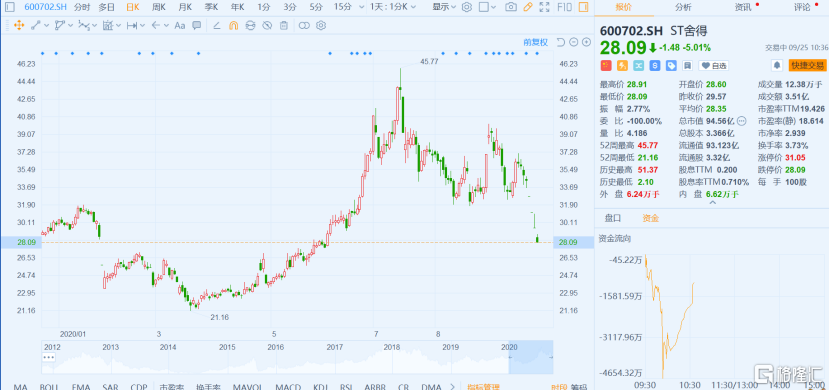Image resolution: width=829 pixels, height=391 pixels.
Task: Click the Aa text annotation tool
Action: (180, 25)
